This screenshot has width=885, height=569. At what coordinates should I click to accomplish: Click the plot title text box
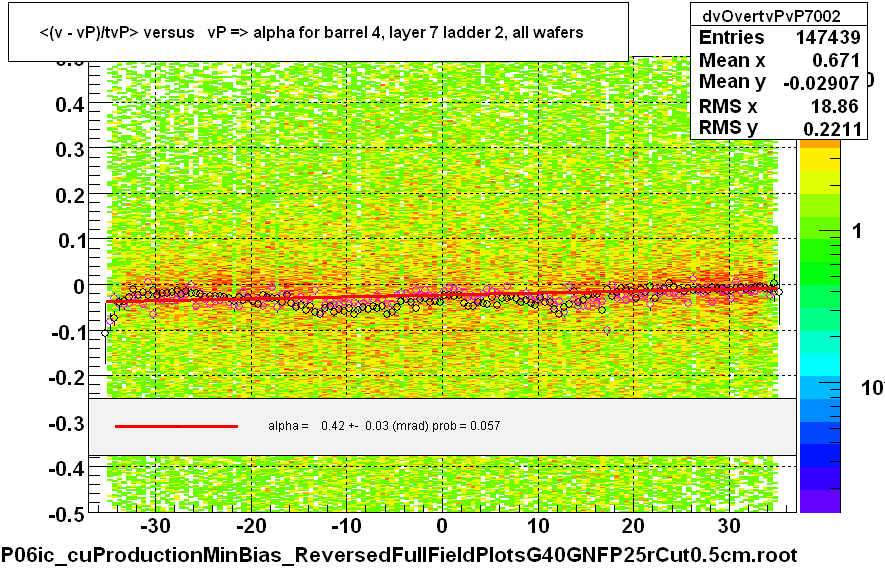click(x=318, y=32)
